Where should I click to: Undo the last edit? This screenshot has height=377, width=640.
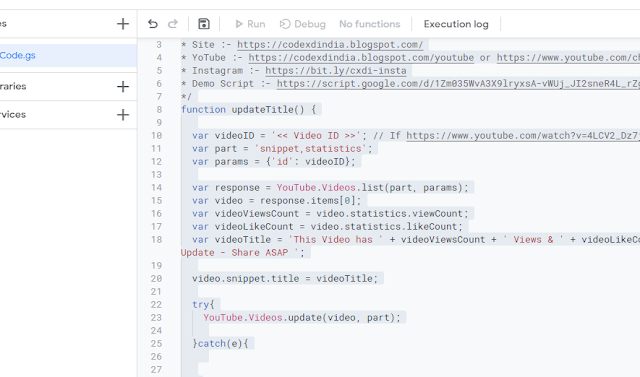[x=153, y=24]
